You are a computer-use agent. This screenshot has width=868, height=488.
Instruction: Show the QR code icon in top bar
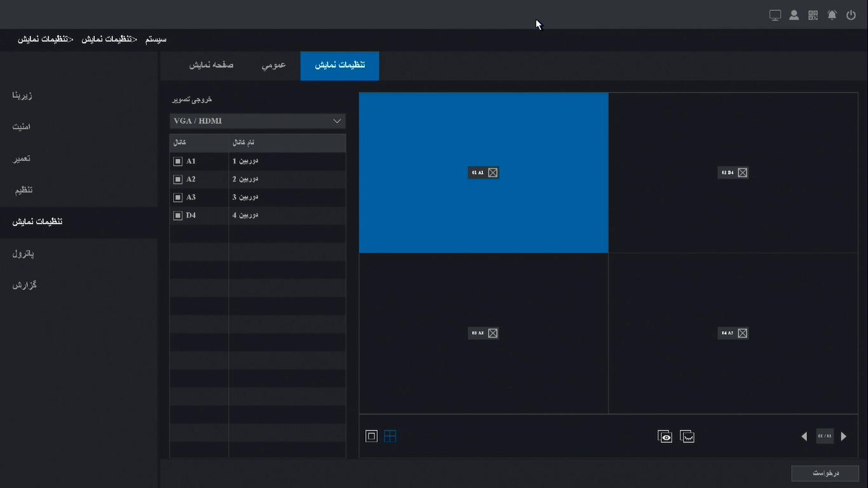(813, 15)
